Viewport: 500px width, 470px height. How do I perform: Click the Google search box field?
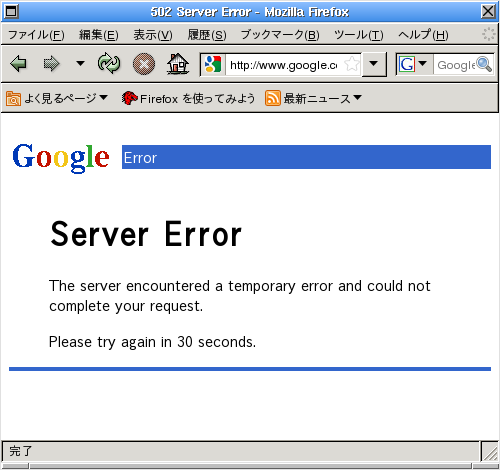click(x=455, y=65)
